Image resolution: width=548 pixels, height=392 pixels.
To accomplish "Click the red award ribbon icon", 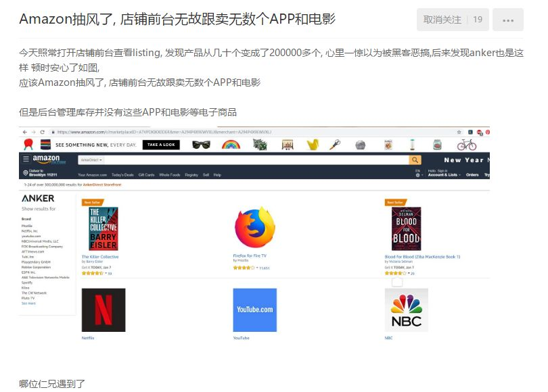I will [28, 144].
